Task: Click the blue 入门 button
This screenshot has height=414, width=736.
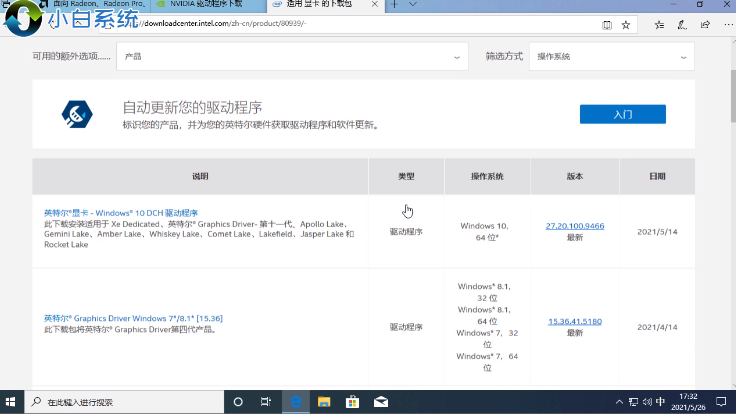Action: [x=622, y=114]
